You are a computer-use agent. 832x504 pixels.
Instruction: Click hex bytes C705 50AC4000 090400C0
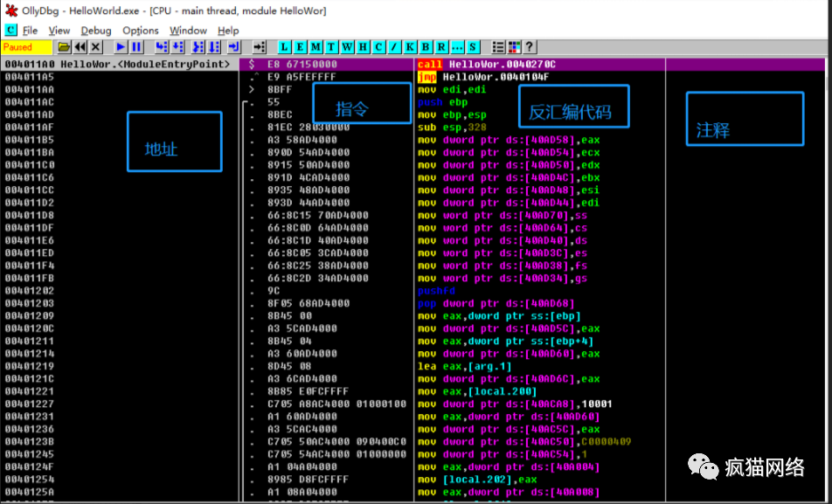tap(337, 442)
